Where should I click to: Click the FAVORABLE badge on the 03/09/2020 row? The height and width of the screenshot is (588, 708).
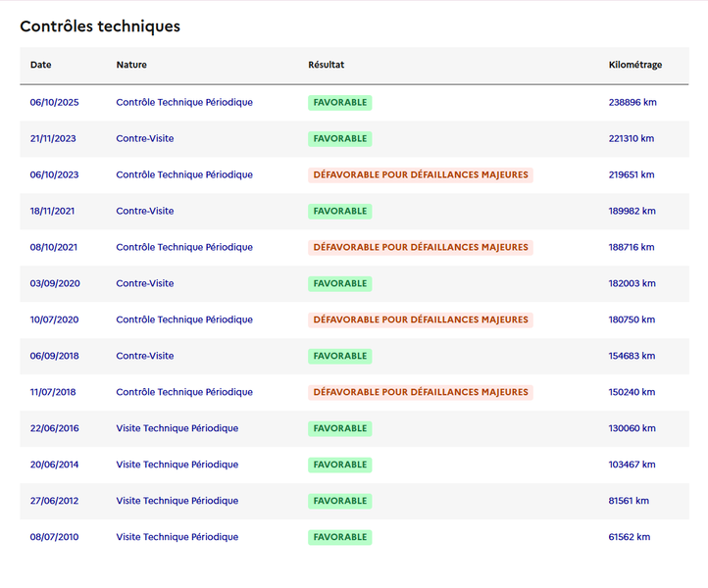pyautogui.click(x=340, y=283)
